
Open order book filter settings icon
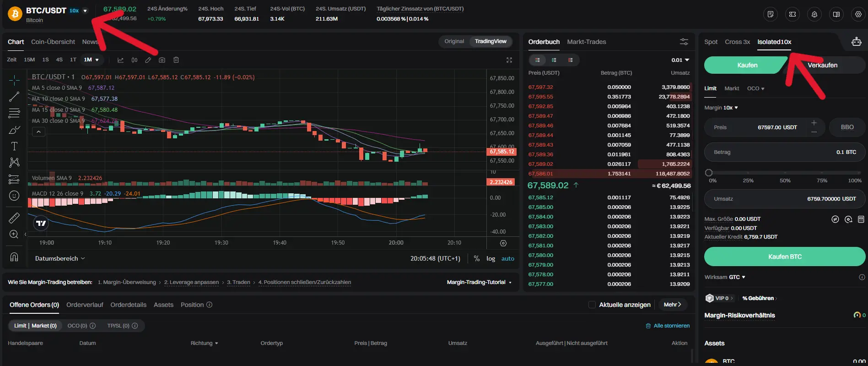[x=684, y=42]
